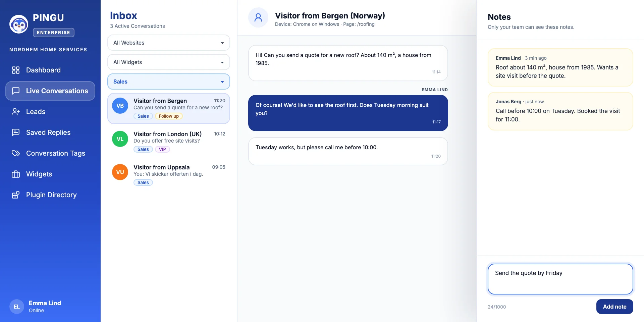This screenshot has width=644, height=322.
Task: Open Plugin Directory
Action: 50,195
